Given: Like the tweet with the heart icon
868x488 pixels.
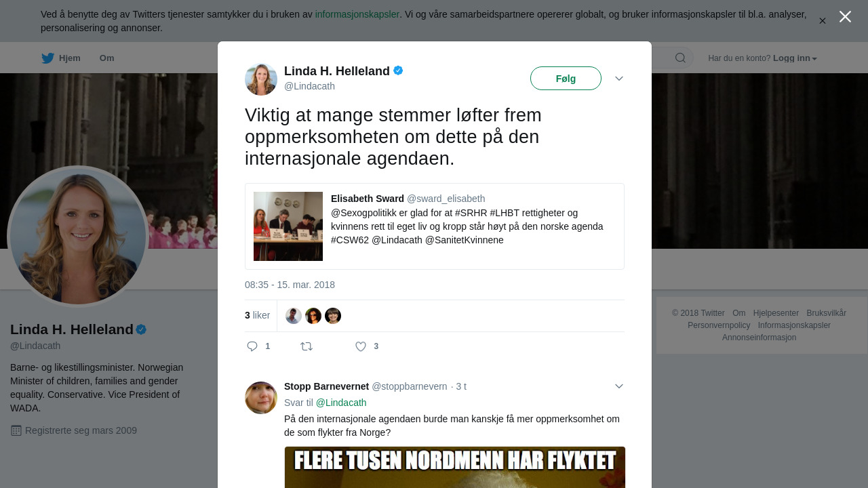Looking at the screenshot, I should pos(361,346).
